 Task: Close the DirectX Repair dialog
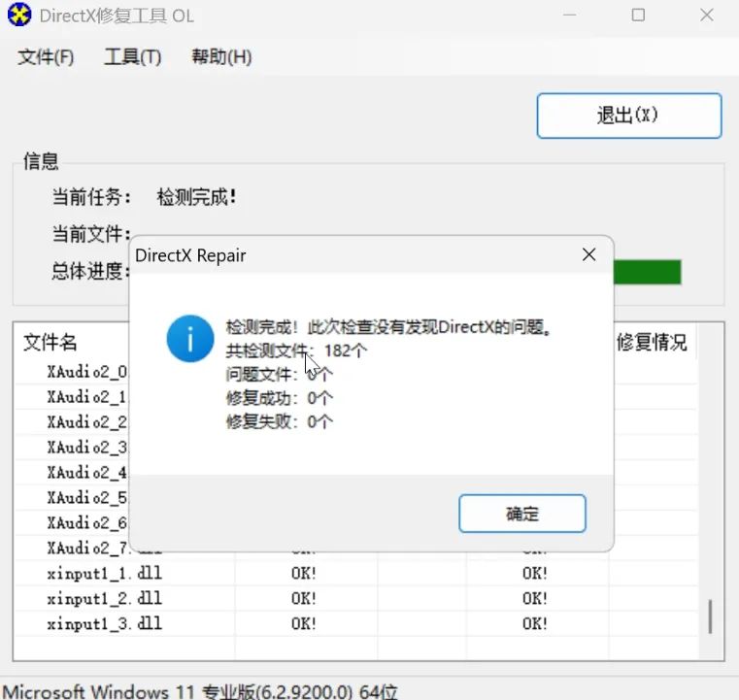coord(588,254)
